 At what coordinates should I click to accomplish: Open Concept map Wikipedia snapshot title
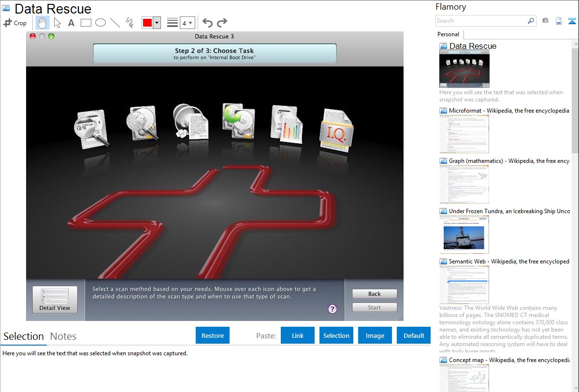pyautogui.click(x=509, y=360)
